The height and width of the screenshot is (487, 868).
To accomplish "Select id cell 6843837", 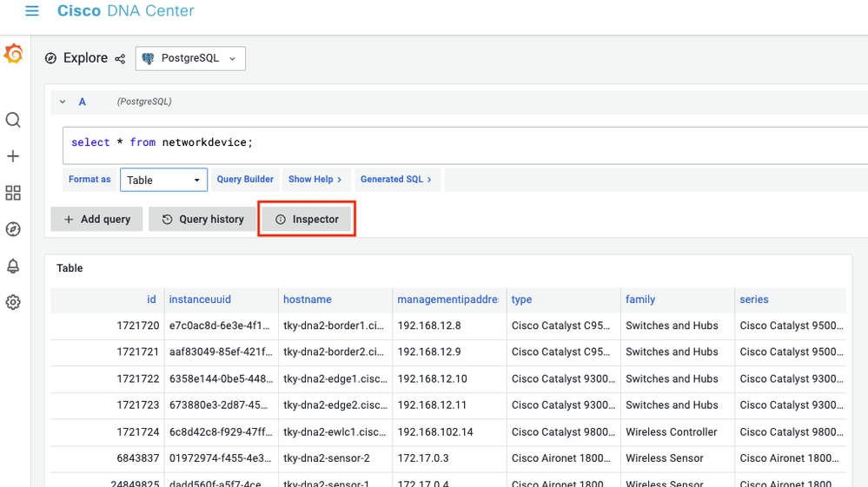I will tap(108, 458).
